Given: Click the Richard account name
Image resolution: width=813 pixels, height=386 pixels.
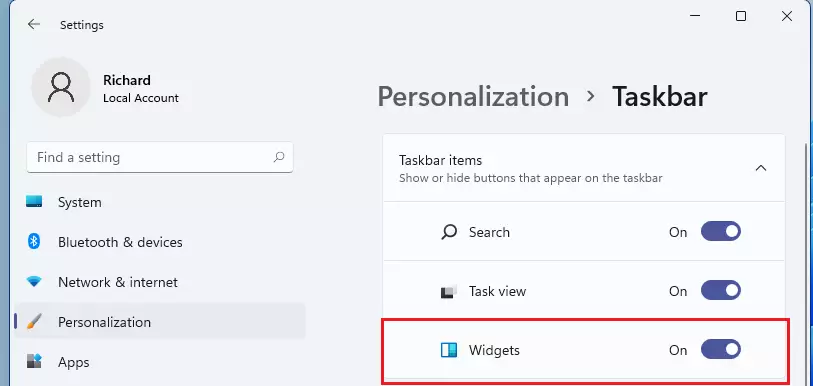Looking at the screenshot, I should tap(127, 80).
